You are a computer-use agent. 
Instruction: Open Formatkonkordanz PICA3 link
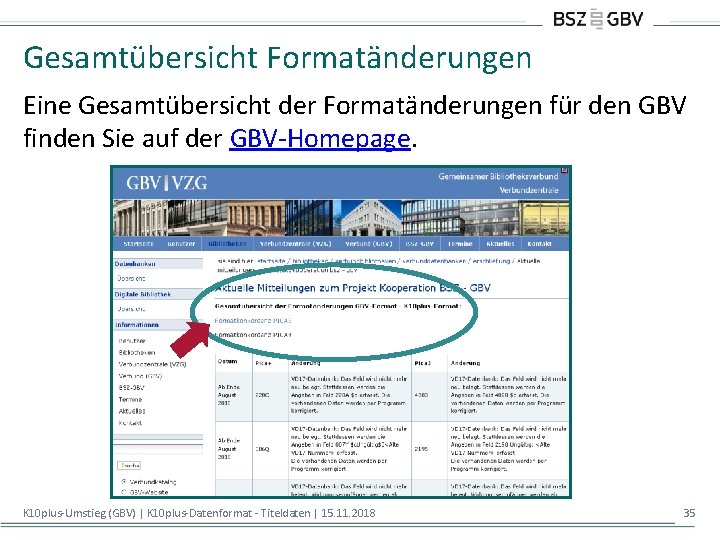coord(253,321)
